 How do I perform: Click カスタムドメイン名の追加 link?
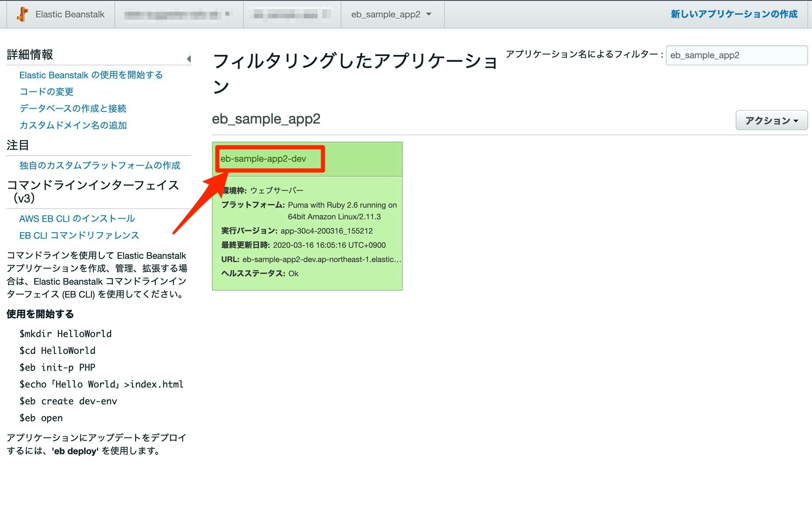tap(73, 125)
